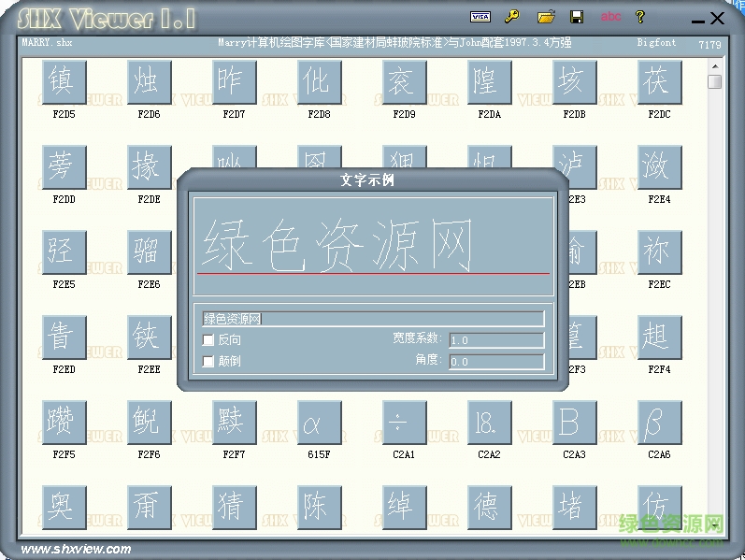Screen dimensions: 745x560
Task: Click the Bigfont label
Action: [656, 42]
